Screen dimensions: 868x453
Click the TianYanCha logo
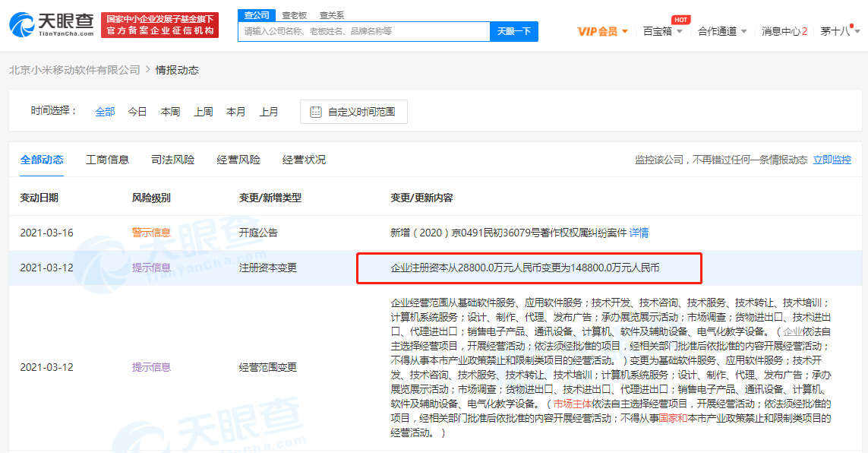(52, 24)
